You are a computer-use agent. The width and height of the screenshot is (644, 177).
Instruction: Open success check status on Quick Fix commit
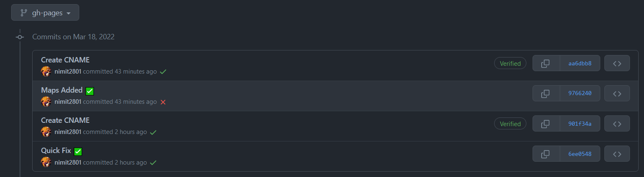(x=153, y=163)
